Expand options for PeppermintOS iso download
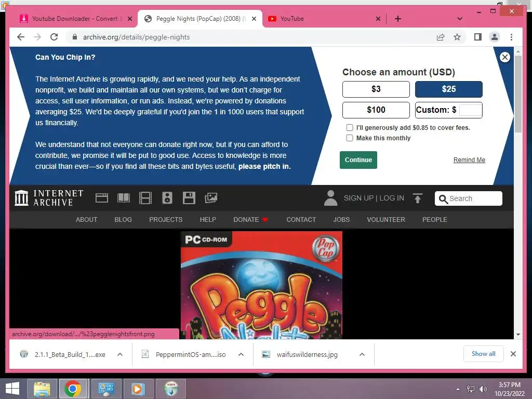 tap(241, 354)
